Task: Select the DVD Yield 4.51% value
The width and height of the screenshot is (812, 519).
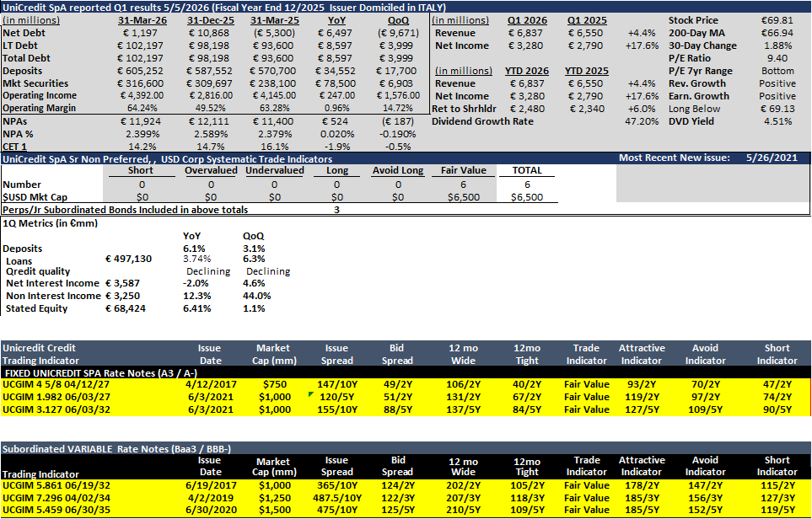Action: [777, 121]
